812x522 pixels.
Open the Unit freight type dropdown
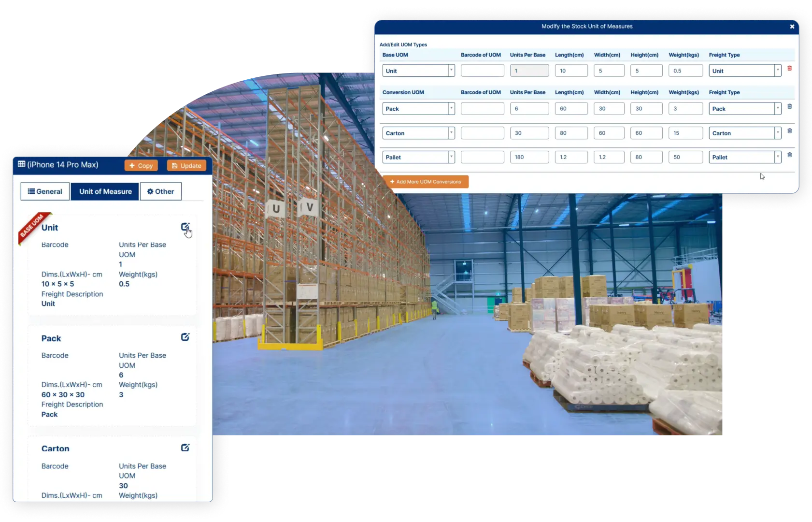pos(777,70)
